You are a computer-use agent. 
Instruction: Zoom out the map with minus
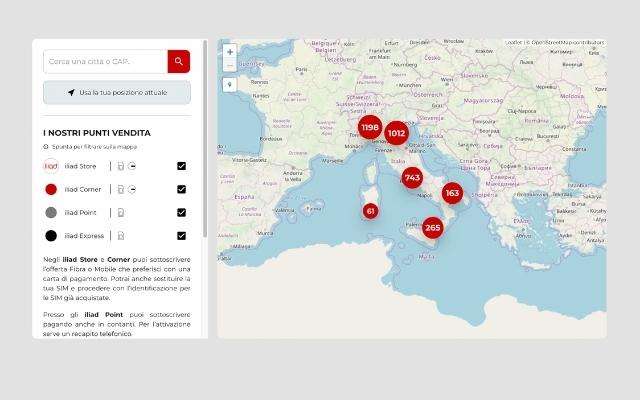point(230,65)
